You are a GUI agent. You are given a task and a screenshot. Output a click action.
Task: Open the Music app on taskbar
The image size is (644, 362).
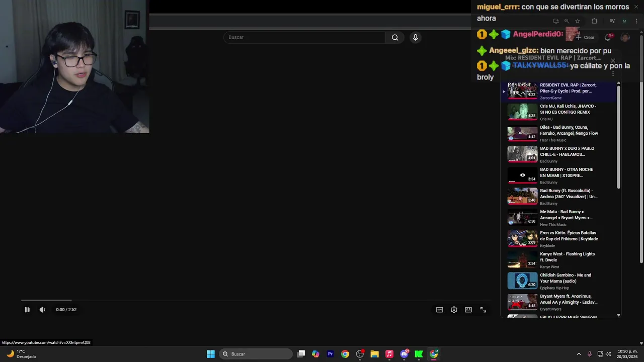pyautogui.click(x=389, y=354)
